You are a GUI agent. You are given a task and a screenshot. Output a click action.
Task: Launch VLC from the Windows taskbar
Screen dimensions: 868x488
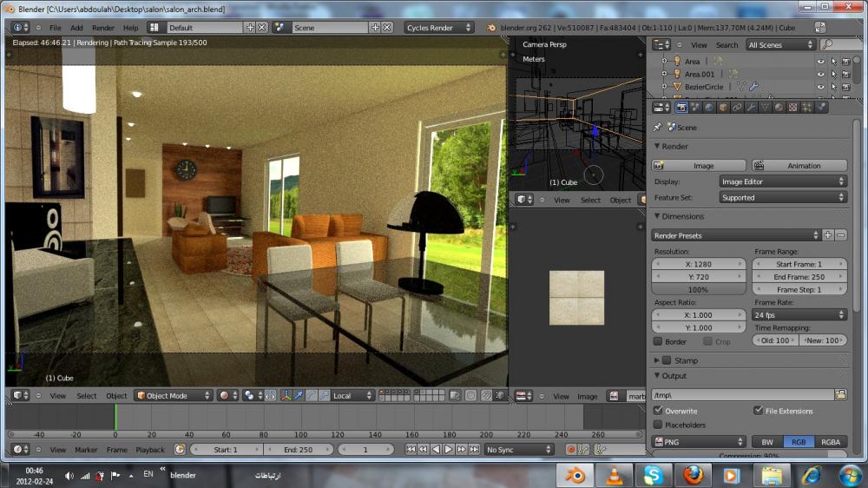tap(614, 475)
